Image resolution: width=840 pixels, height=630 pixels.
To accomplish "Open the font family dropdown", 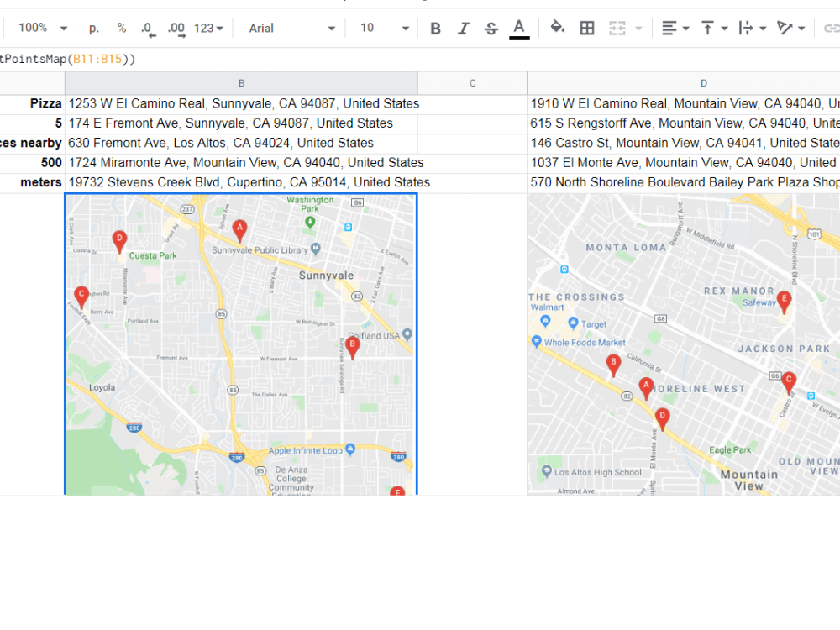I will coord(290,28).
